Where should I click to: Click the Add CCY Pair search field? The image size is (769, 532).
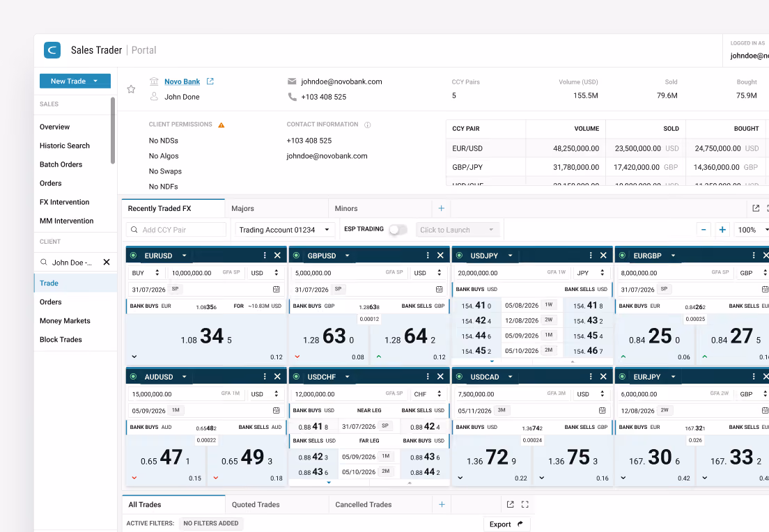coord(176,230)
